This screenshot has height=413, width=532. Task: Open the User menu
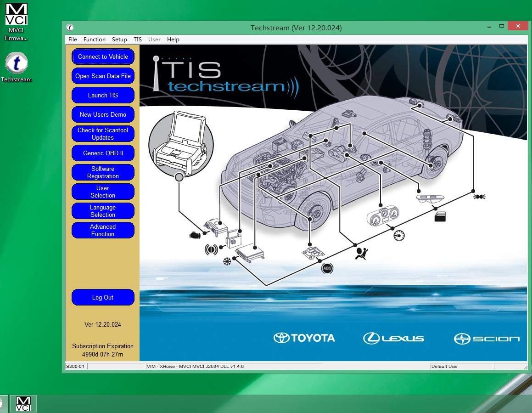click(154, 40)
